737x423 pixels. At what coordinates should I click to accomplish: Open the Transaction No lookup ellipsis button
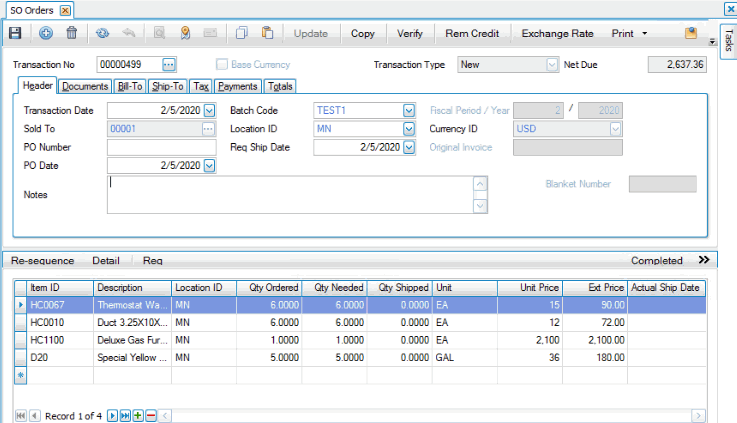169,65
